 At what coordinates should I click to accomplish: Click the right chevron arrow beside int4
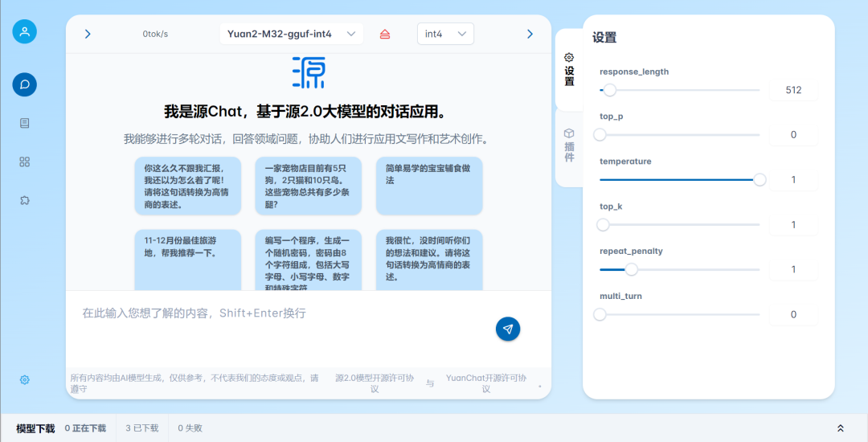(x=530, y=34)
